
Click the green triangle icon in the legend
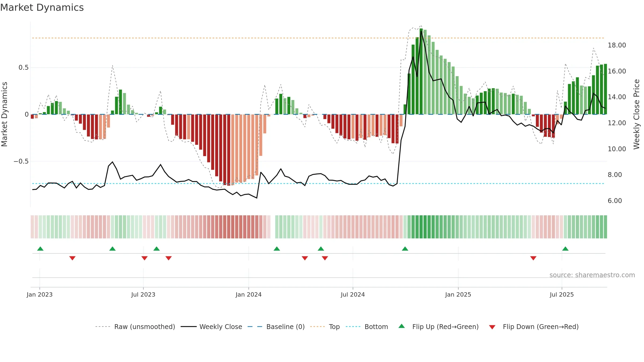(x=402, y=326)
